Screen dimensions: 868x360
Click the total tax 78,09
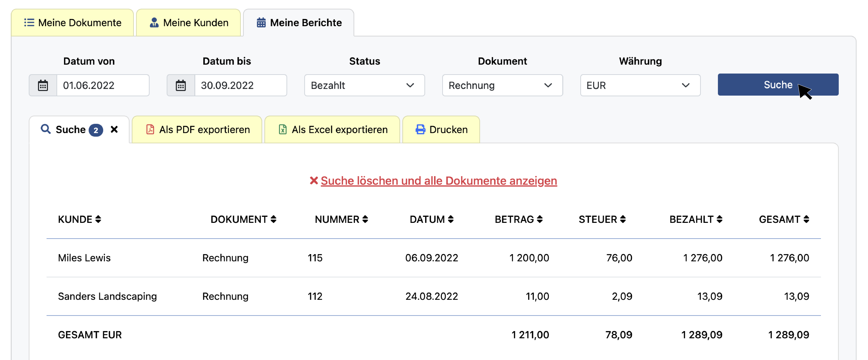(619, 335)
